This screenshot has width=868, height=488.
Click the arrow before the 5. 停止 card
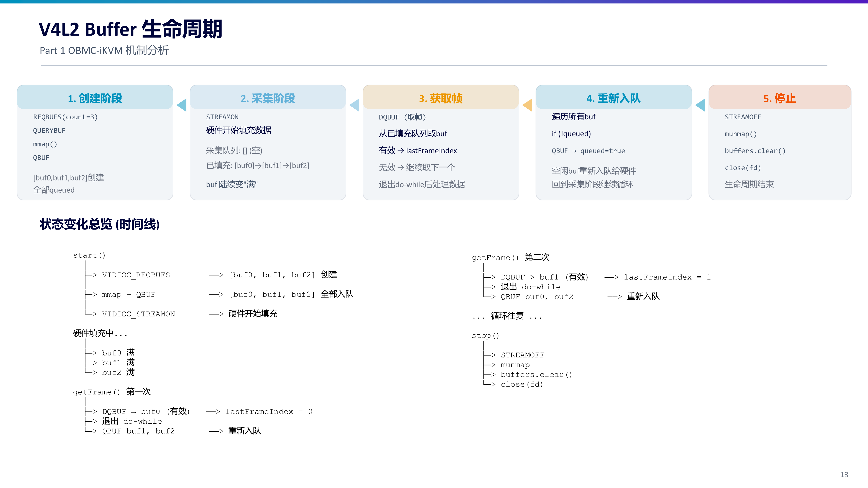tap(700, 105)
